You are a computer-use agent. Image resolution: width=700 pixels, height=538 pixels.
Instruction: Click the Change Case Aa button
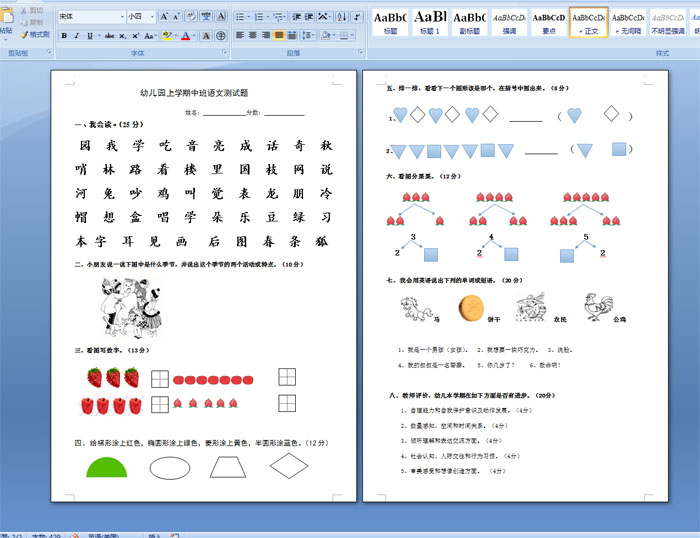tap(150, 36)
